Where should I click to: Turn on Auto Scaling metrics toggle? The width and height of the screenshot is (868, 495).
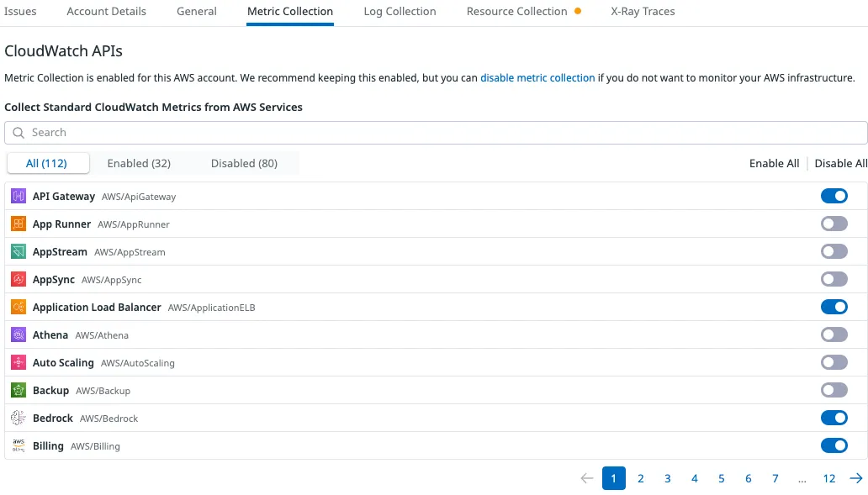pos(834,362)
